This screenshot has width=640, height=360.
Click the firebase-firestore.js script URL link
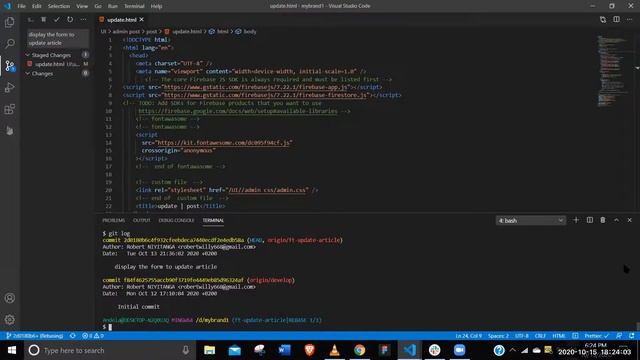point(265,95)
